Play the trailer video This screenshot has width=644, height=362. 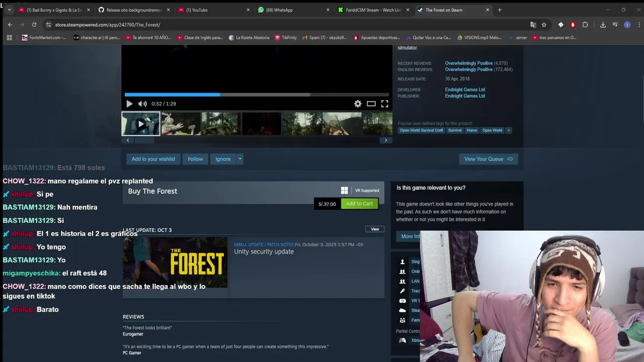click(129, 104)
